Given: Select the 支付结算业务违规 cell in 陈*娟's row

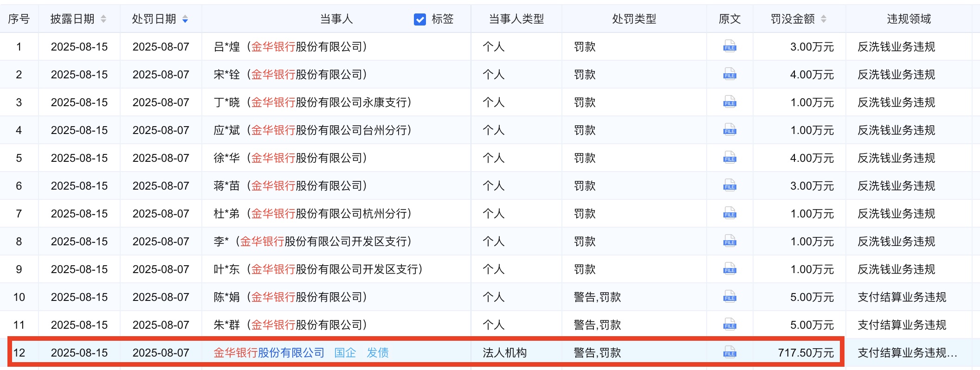Looking at the screenshot, I should coord(902,297).
